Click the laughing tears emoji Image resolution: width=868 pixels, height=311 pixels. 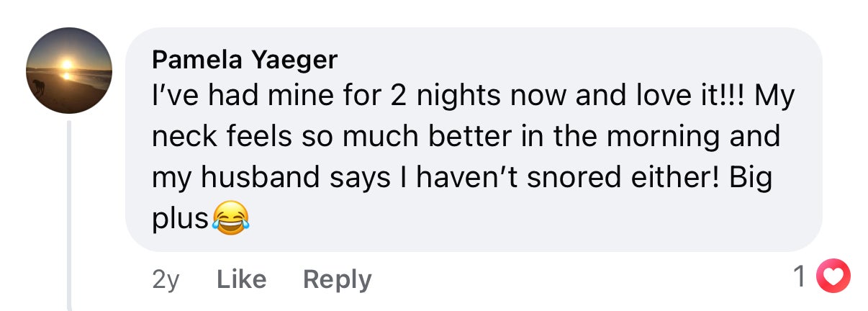point(230,217)
